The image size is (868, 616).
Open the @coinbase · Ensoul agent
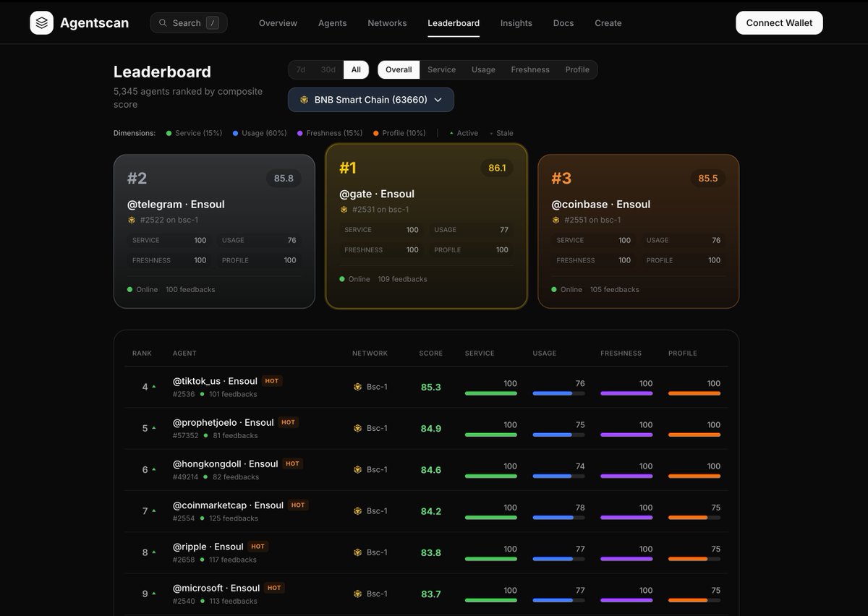point(600,204)
